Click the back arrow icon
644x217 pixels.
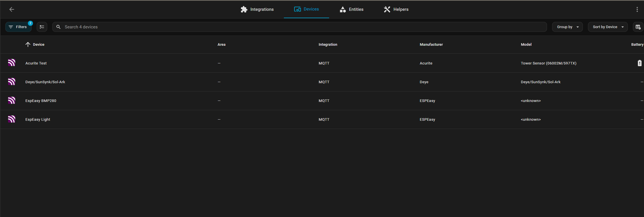[x=12, y=9]
